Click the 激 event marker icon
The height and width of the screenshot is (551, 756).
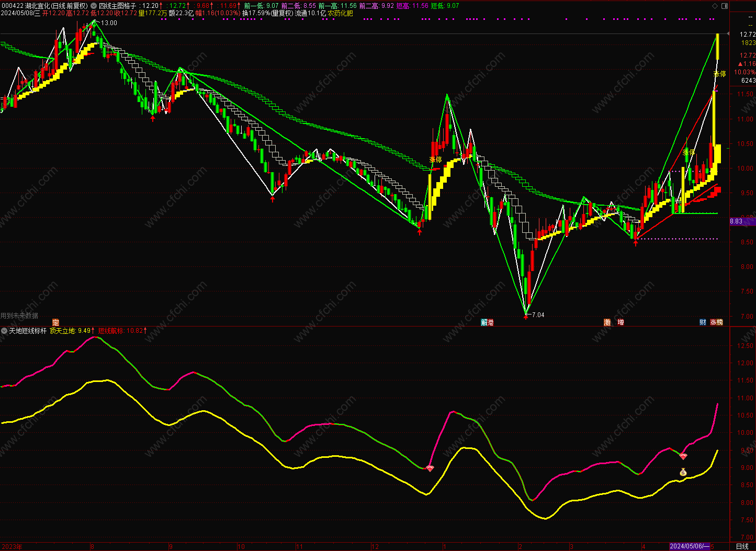(x=607, y=322)
